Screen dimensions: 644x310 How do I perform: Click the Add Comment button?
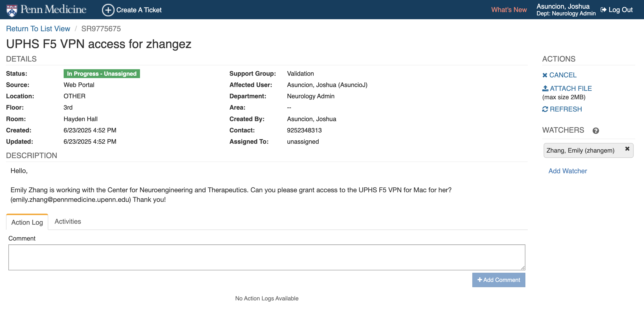coord(498,280)
